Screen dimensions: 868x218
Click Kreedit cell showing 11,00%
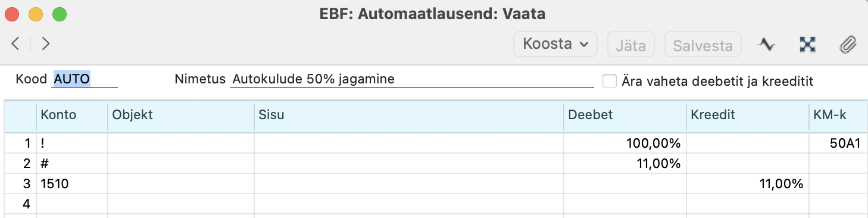click(747, 184)
